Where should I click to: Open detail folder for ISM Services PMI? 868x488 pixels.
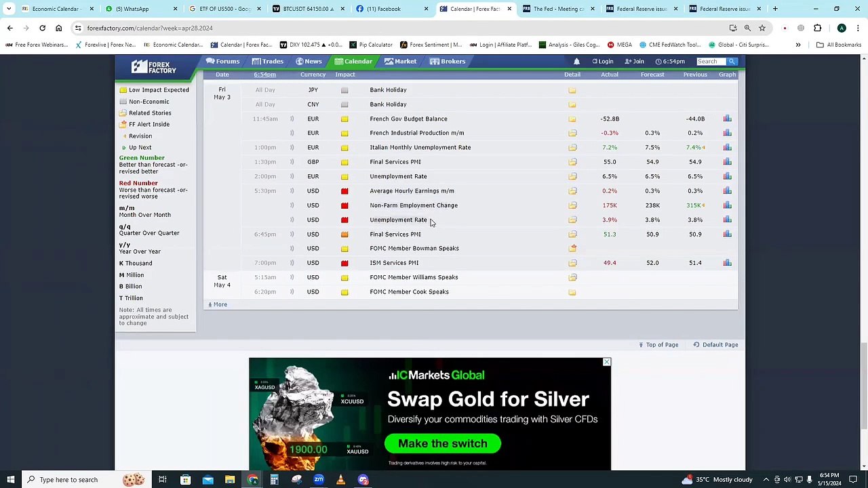click(x=572, y=263)
